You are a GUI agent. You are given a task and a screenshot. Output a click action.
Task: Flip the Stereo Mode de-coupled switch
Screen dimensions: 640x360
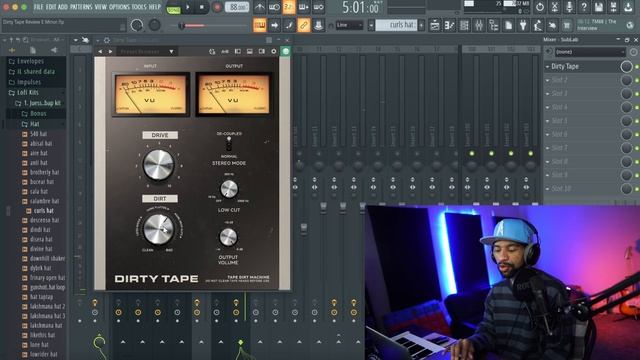229,144
